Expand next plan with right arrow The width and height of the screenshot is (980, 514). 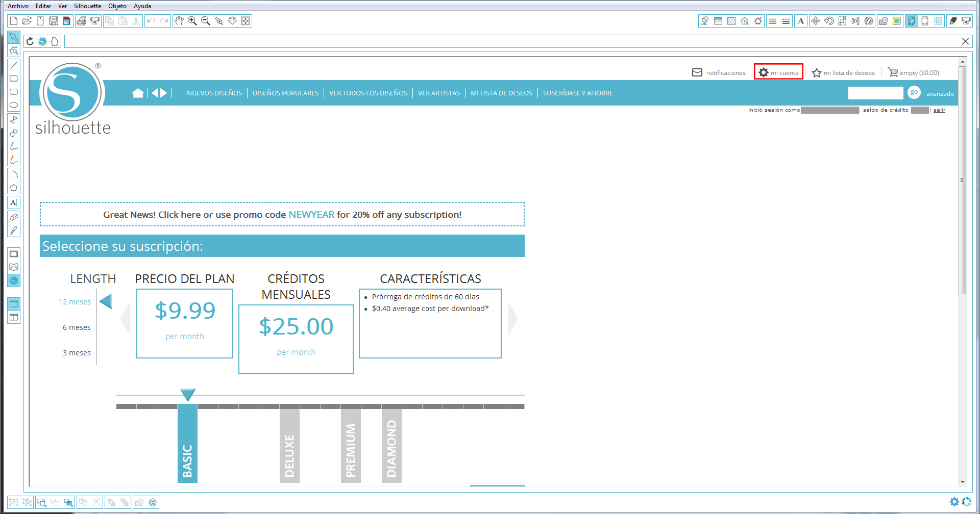click(513, 319)
